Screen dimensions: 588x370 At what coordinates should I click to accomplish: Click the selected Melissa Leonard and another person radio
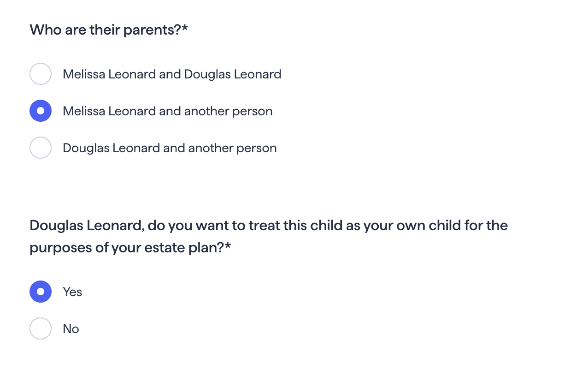click(x=41, y=111)
